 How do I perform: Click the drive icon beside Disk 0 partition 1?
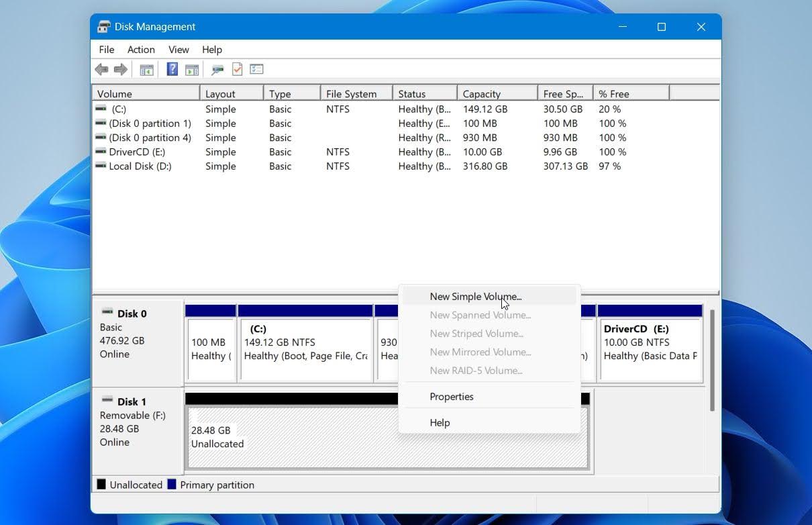point(101,123)
